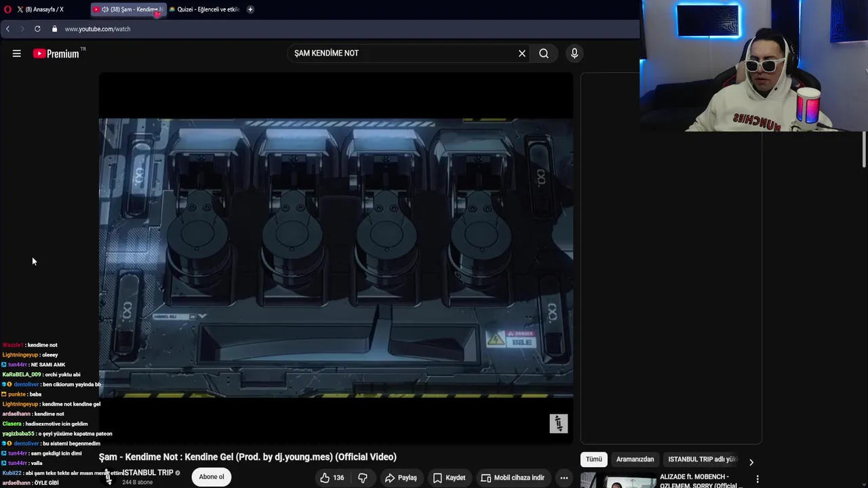Open the ISTANBUL TRIP channel name
This screenshot has height=488, width=868.
tap(148, 472)
